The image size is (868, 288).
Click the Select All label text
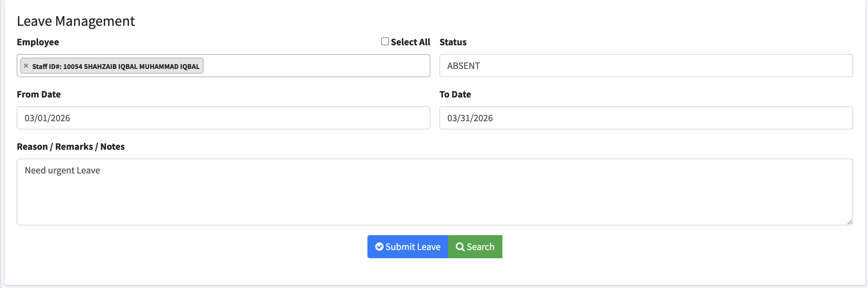coord(410,42)
